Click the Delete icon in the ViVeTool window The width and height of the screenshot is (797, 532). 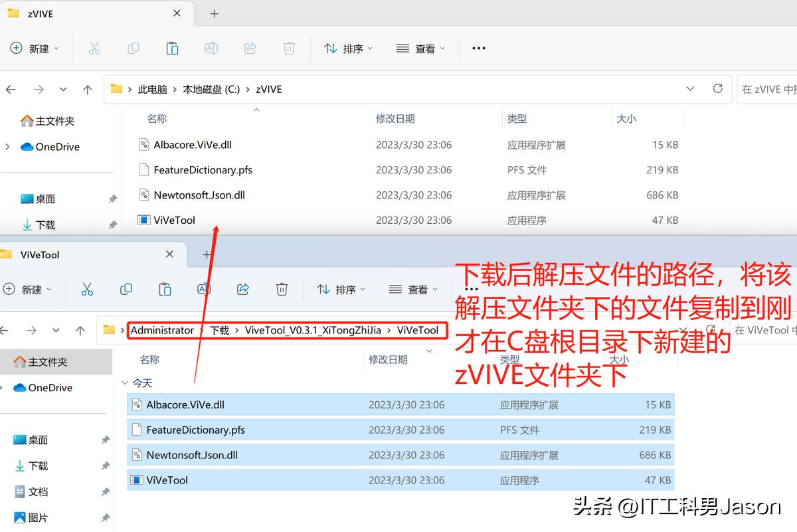pyautogui.click(x=282, y=288)
